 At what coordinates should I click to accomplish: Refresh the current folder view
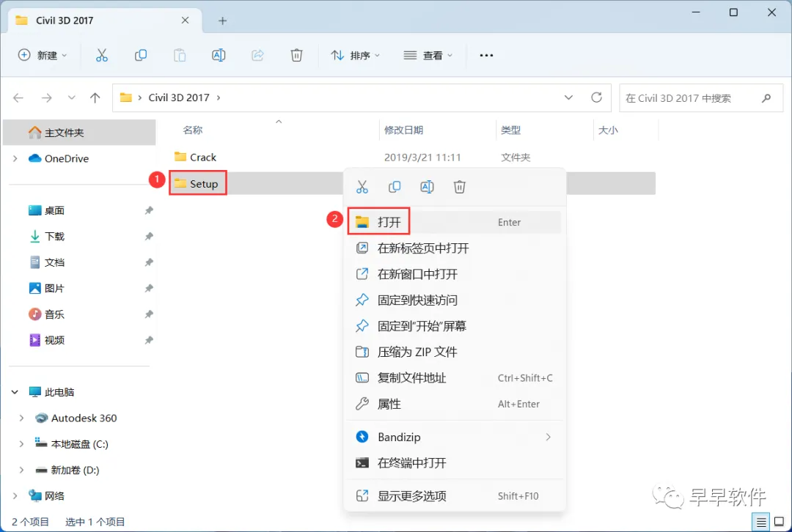(x=596, y=97)
